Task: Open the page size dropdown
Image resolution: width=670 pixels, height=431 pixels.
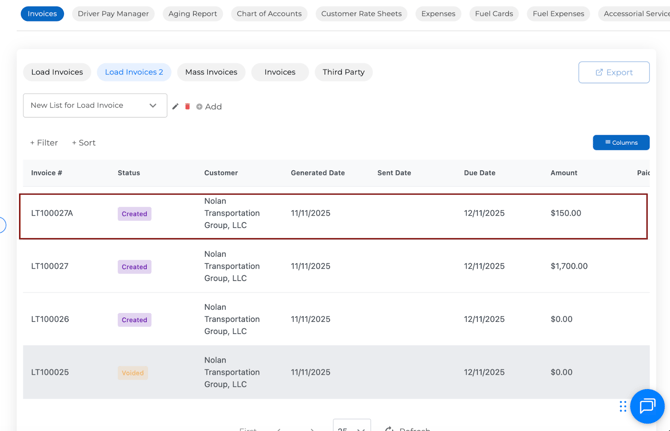Action: pyautogui.click(x=351, y=428)
